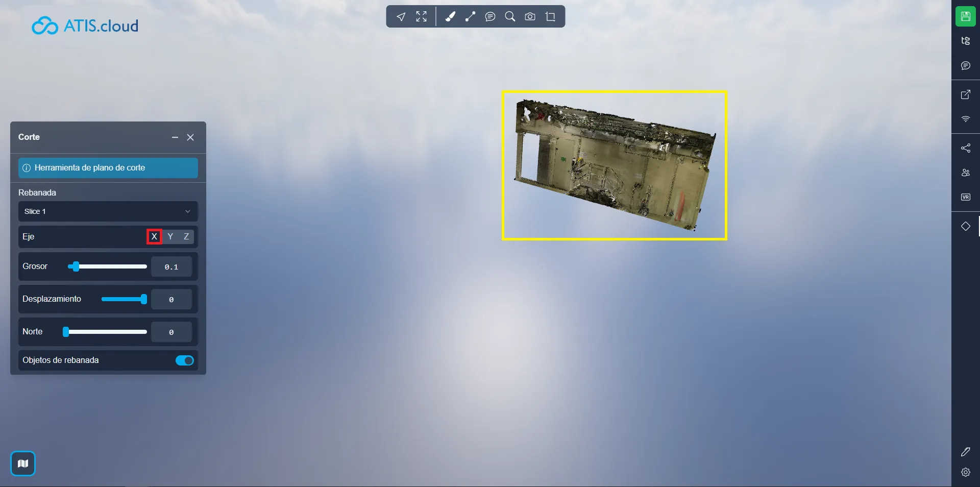Select the crop tool in toolbar
980x487 pixels.
tap(550, 17)
